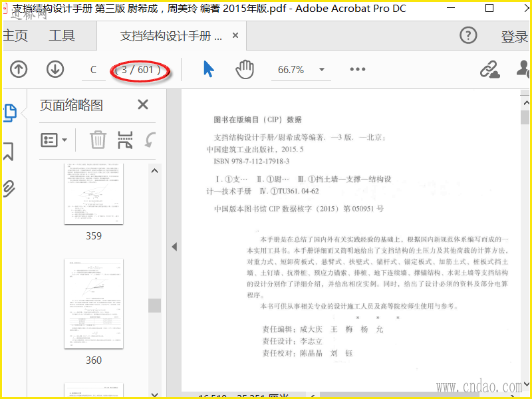
Task: Click the 登录 sign-in button
Action: click(514, 37)
